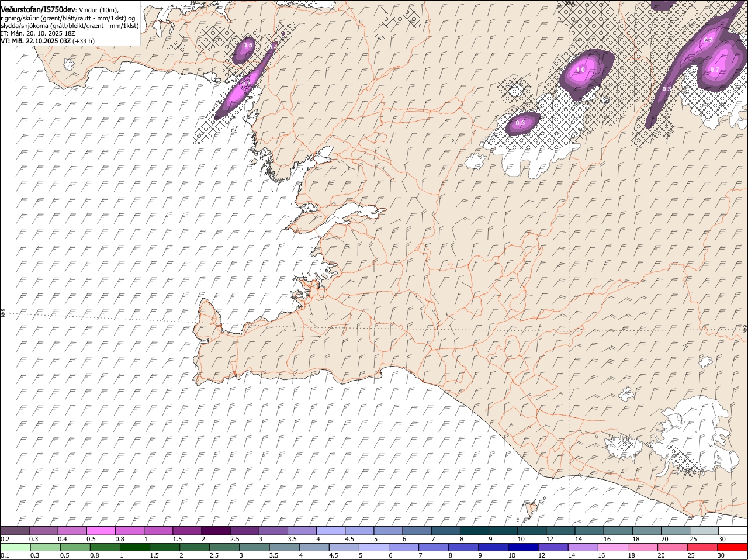Click the '0.5' label on the patch below 1.0

520,123
